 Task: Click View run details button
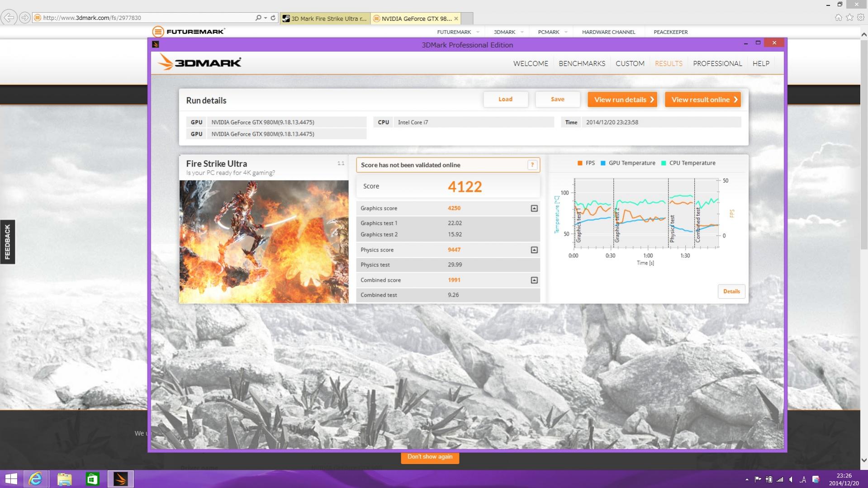tap(622, 99)
